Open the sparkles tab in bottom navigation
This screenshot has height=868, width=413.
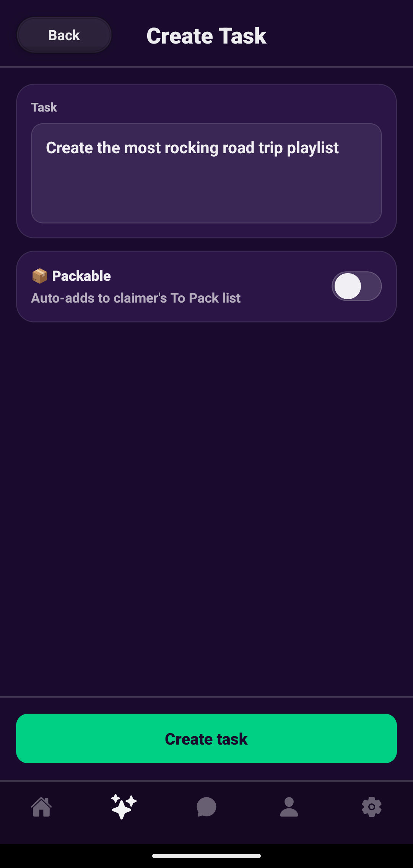point(124,807)
